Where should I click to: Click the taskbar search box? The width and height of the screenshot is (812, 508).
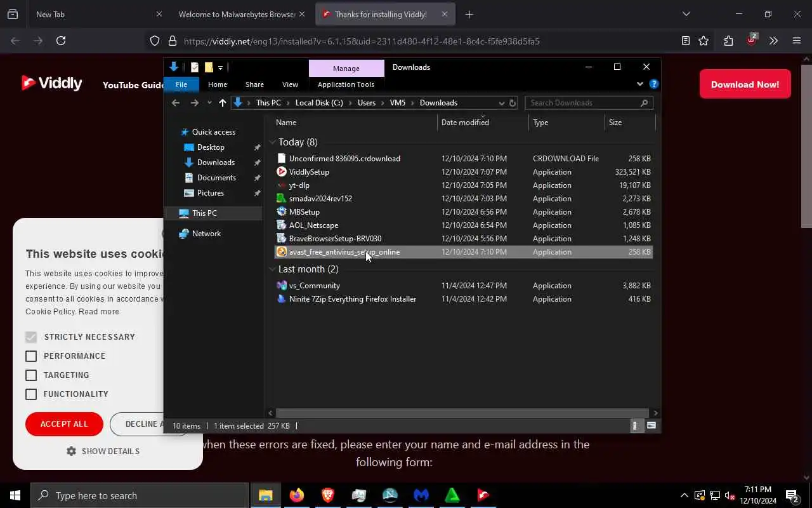(140, 495)
